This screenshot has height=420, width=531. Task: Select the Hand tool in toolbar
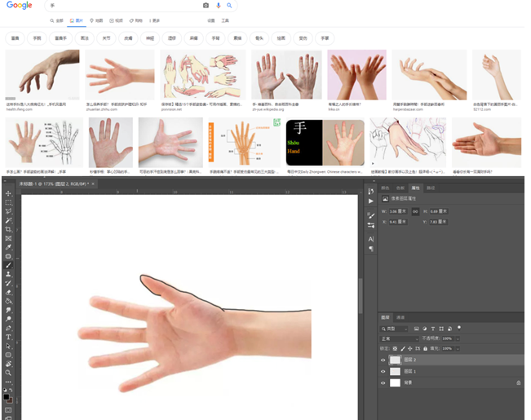(x=8, y=364)
